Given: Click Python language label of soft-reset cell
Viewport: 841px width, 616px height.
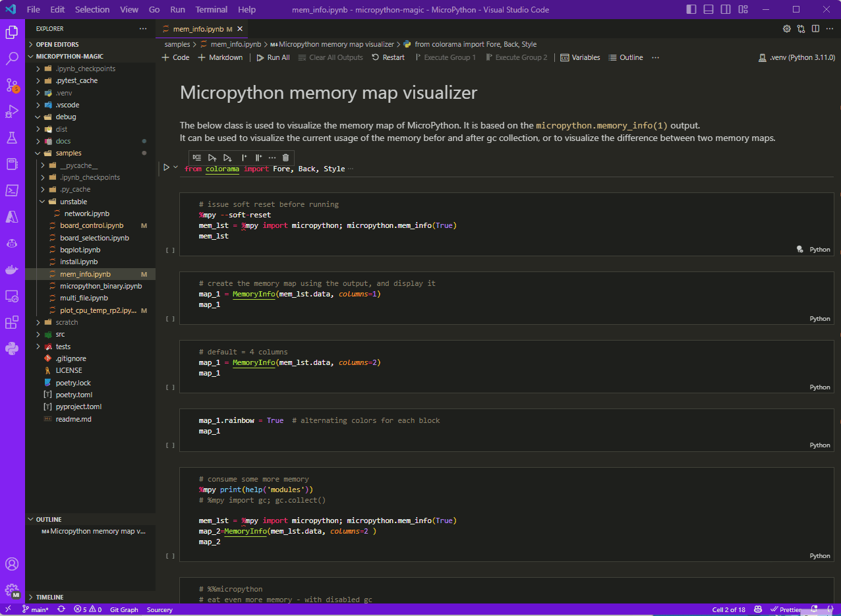Looking at the screenshot, I should [820, 250].
